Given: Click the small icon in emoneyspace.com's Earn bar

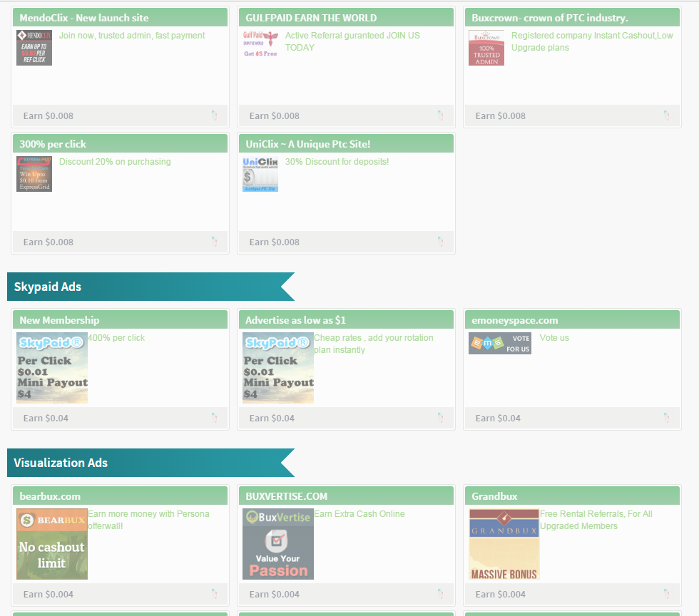Looking at the screenshot, I should coord(666,418).
